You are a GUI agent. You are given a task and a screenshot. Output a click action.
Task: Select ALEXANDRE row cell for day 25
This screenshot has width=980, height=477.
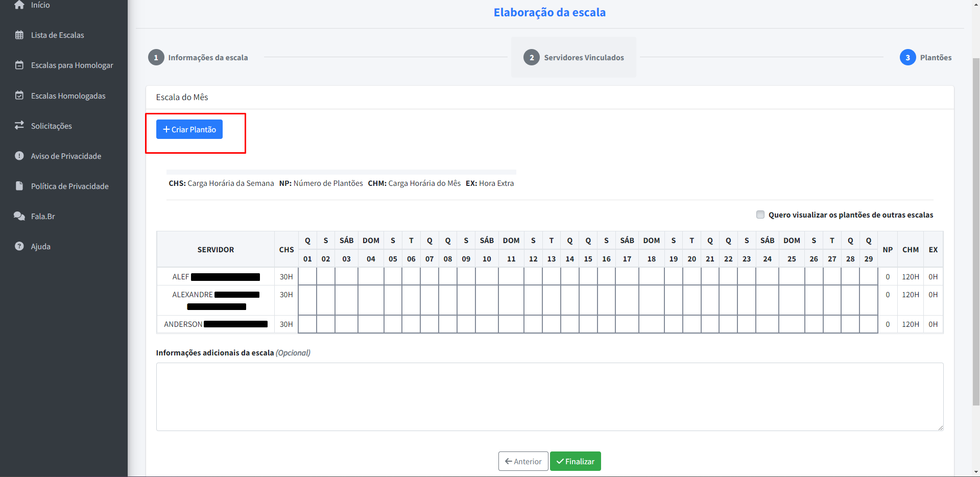coord(792,300)
